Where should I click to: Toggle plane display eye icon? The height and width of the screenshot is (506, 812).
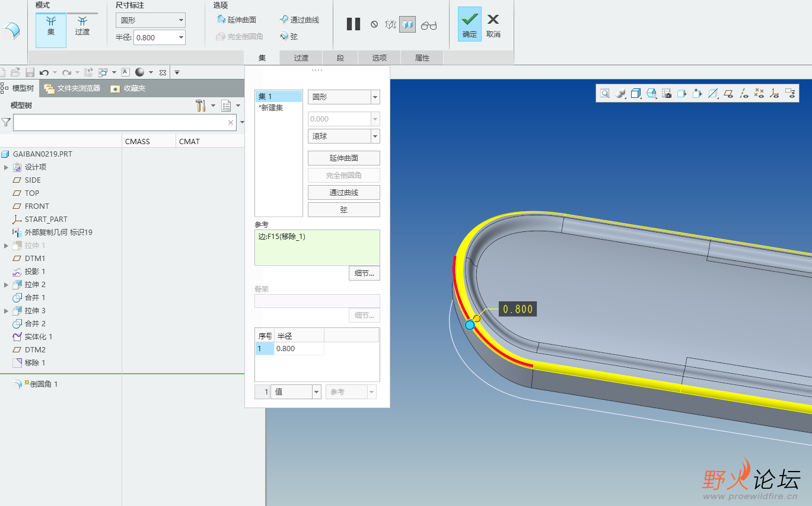point(728,93)
